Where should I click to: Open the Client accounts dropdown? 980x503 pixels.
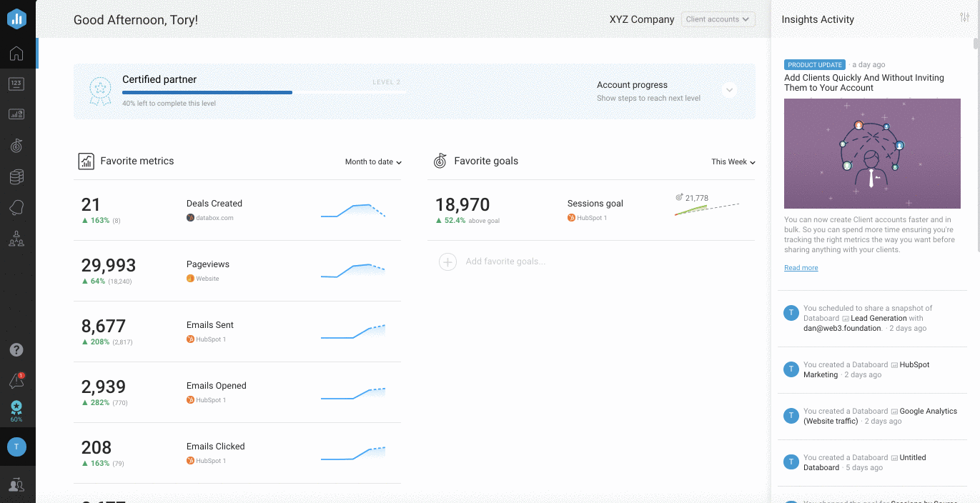(718, 19)
